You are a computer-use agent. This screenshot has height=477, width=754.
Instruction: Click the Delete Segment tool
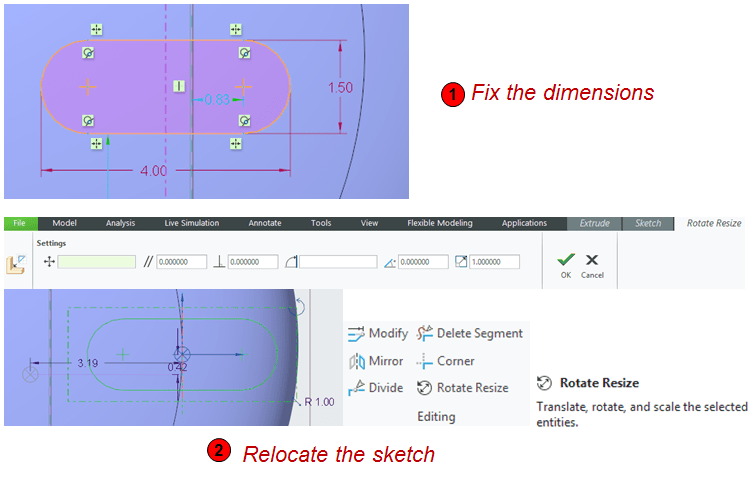424,334
